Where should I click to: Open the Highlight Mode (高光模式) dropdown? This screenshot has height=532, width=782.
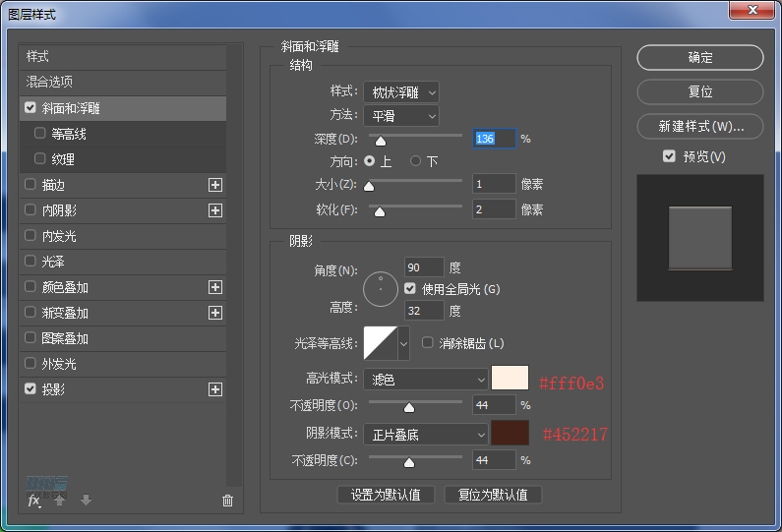click(x=425, y=379)
